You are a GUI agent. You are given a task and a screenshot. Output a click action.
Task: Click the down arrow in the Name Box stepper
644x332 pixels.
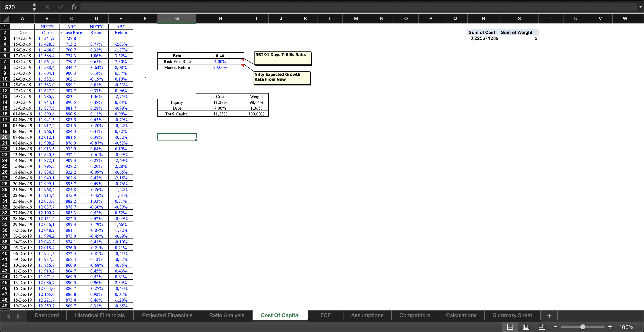[34, 9]
